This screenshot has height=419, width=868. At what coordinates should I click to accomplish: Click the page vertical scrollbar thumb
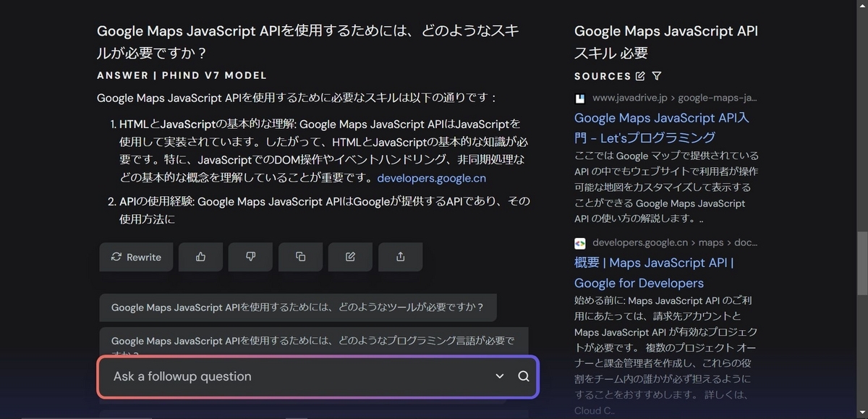click(x=861, y=263)
